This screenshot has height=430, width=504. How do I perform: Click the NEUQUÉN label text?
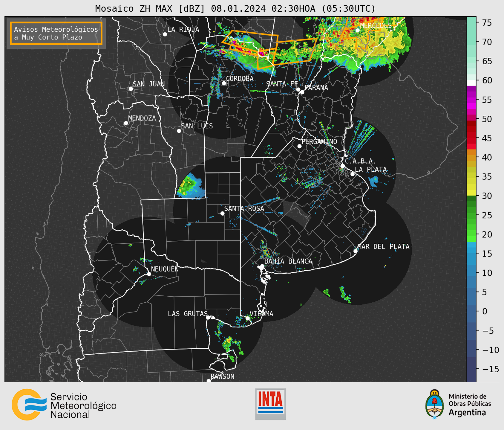[165, 269]
